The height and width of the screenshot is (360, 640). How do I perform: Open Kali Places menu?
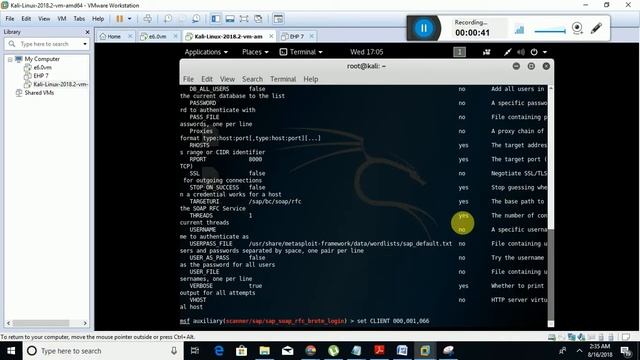click(x=255, y=52)
